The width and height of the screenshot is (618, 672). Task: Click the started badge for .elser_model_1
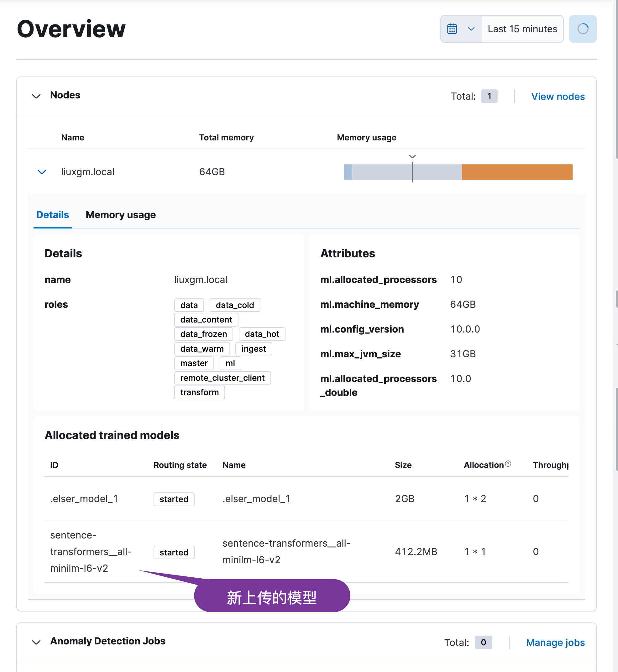click(x=174, y=499)
